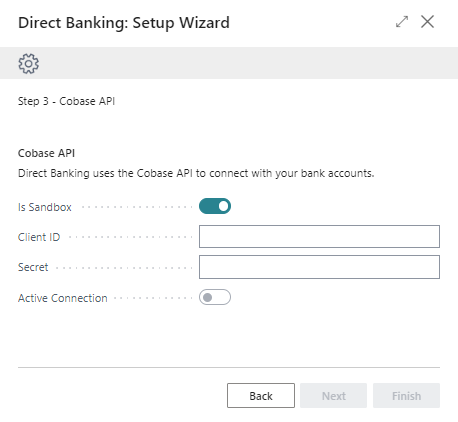
Task: Click the Step 3 - Cobase API text
Action: pyautogui.click(x=66, y=101)
